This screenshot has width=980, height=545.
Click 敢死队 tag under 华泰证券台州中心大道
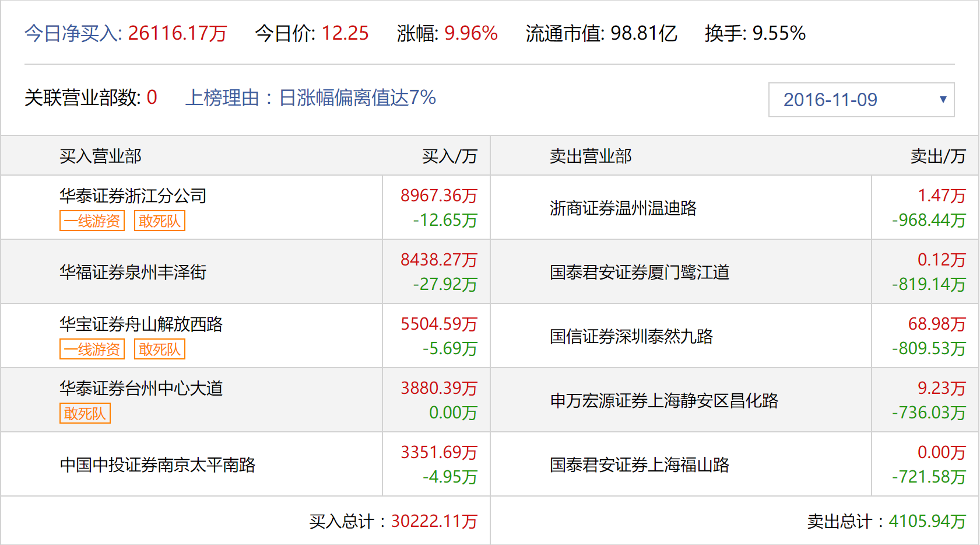[85, 414]
